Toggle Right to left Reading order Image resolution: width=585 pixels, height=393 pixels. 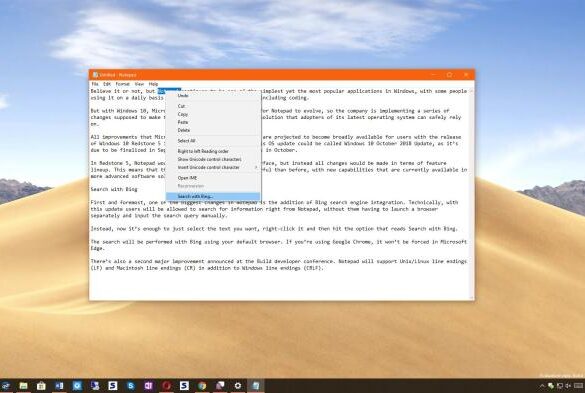213,151
